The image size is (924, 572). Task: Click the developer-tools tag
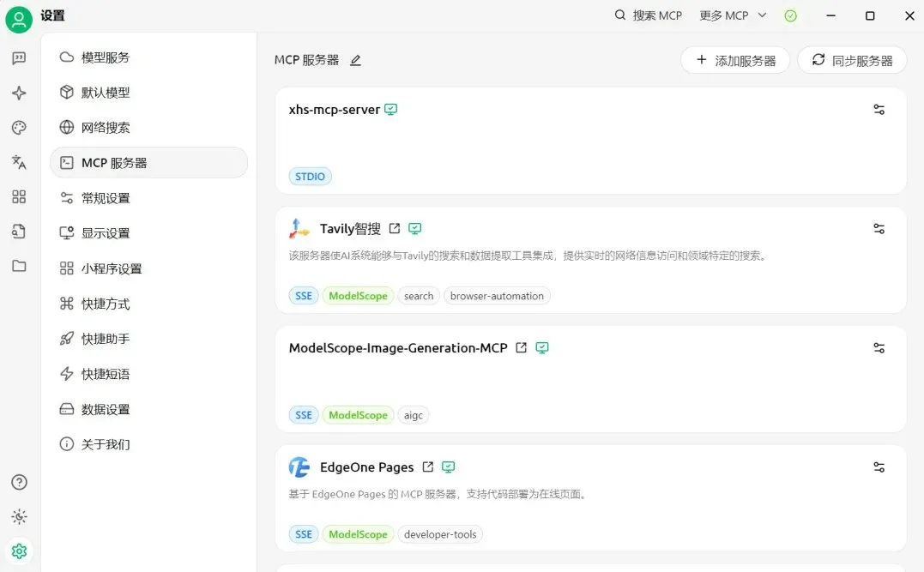440,534
